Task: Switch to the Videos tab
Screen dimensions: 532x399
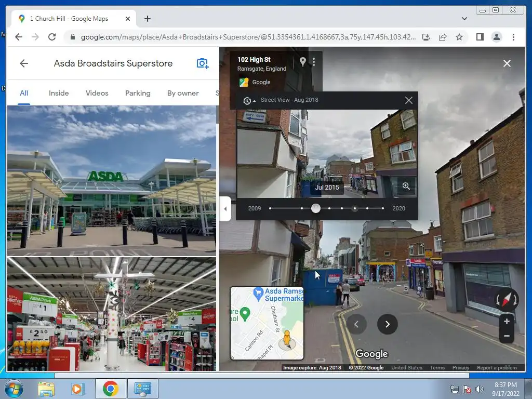Action: click(x=97, y=94)
